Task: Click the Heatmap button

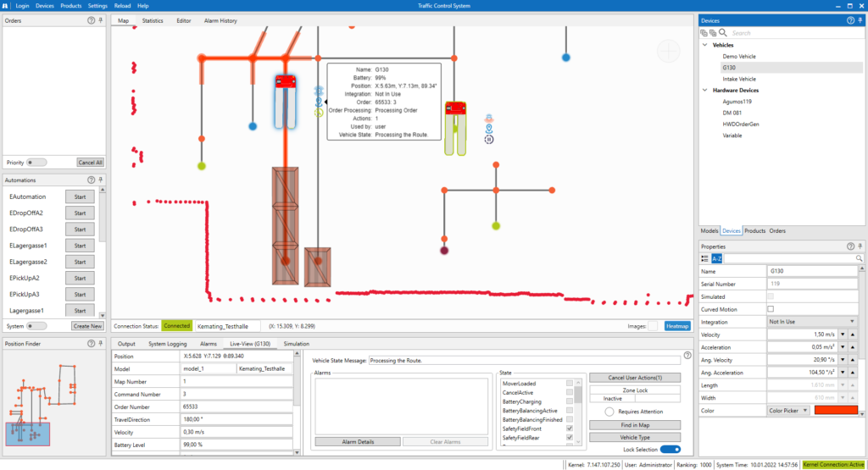Action: click(x=677, y=325)
